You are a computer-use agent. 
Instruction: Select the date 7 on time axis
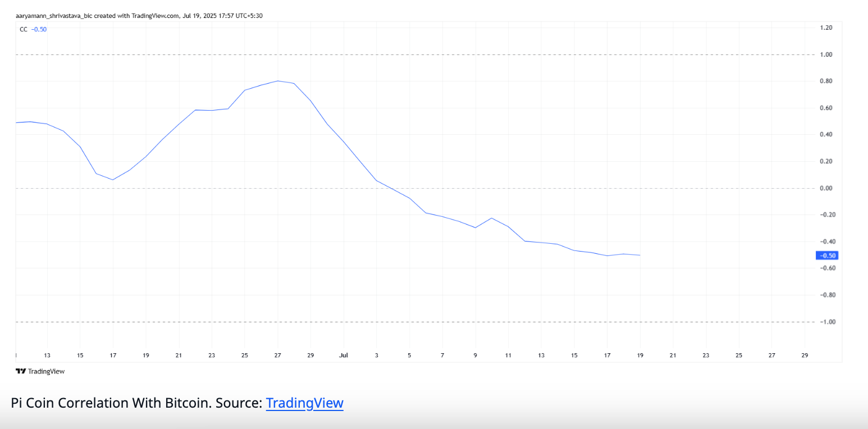click(442, 355)
